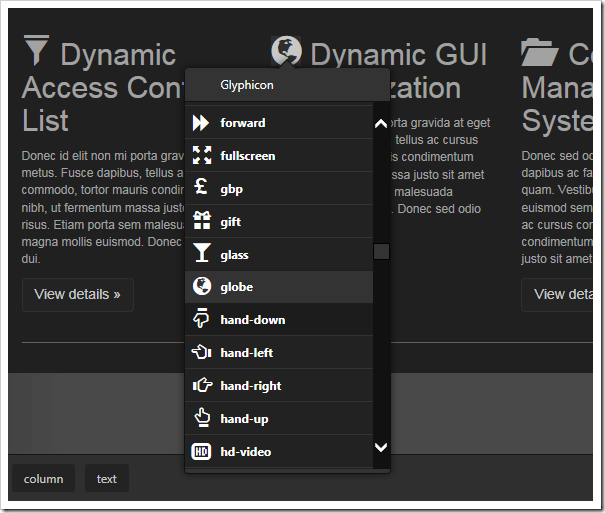The width and height of the screenshot is (605, 513).
Task: Click View details under Dynamic Access Control
Action: [77, 295]
